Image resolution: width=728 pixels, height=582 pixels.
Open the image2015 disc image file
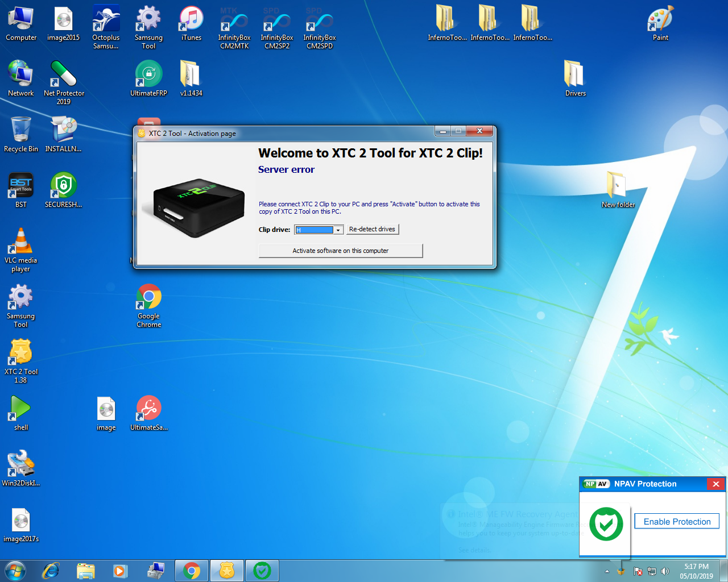point(63,24)
